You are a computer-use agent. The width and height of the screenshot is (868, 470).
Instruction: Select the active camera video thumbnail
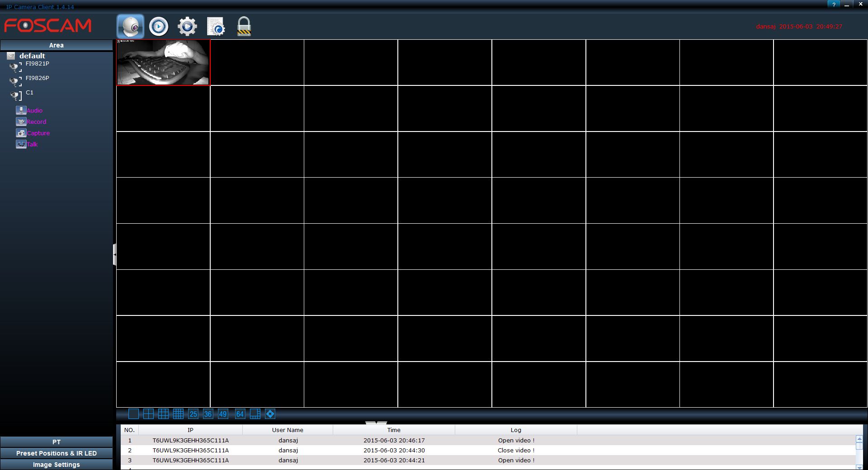(x=163, y=62)
